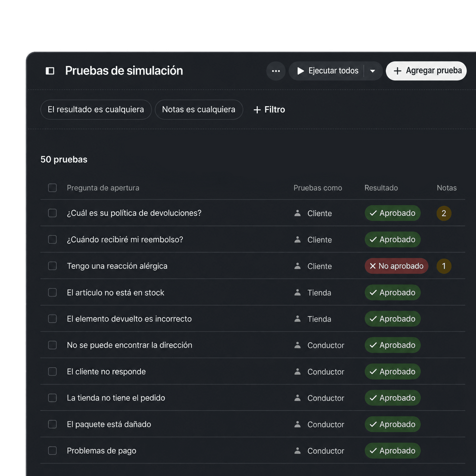Viewport: 476px width, 476px height.
Task: Open the notes badge showing 1
Action: [444, 266]
